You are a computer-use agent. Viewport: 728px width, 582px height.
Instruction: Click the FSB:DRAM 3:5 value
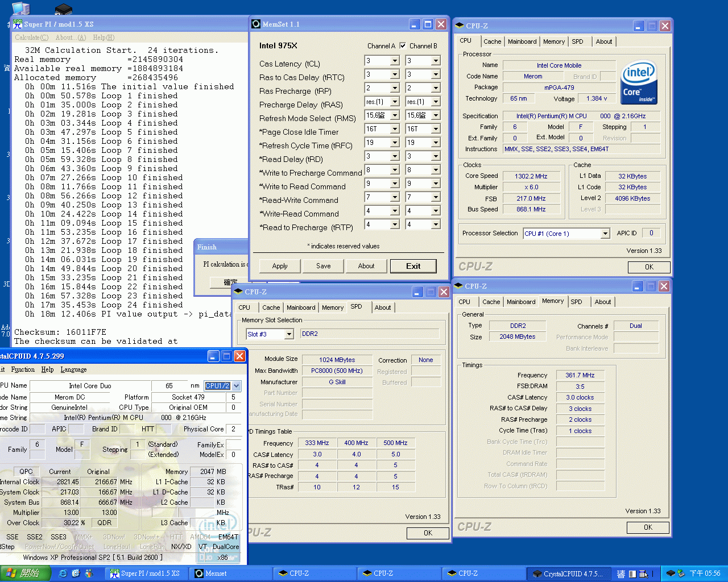(x=580, y=386)
